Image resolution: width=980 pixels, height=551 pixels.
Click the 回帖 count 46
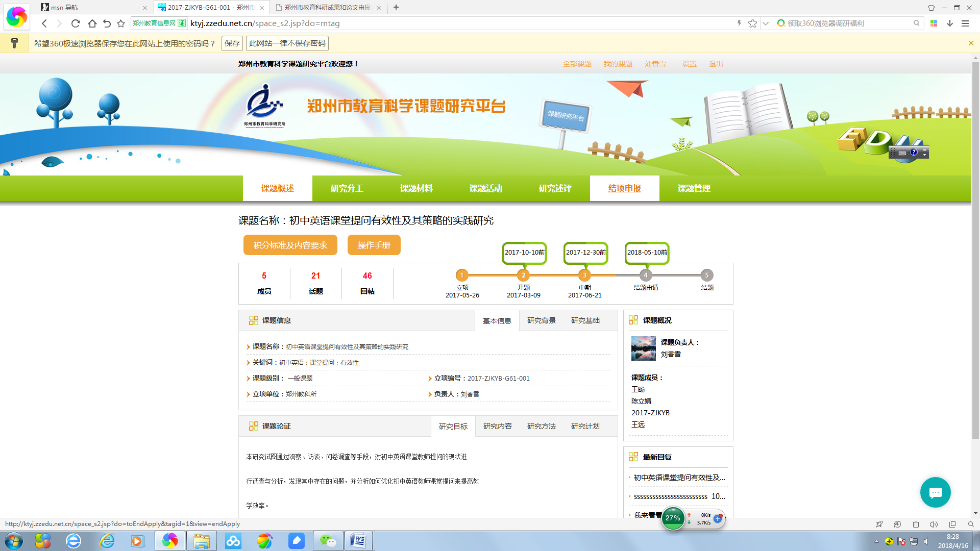click(367, 275)
